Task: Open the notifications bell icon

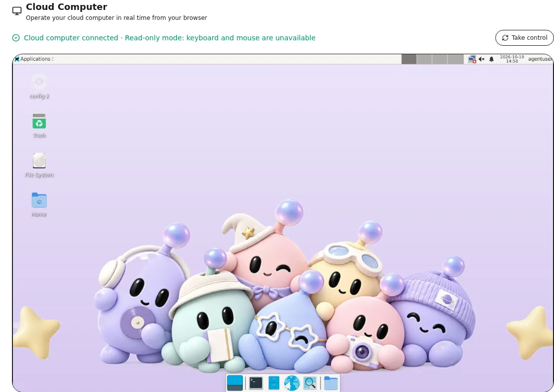Action: pyautogui.click(x=491, y=59)
